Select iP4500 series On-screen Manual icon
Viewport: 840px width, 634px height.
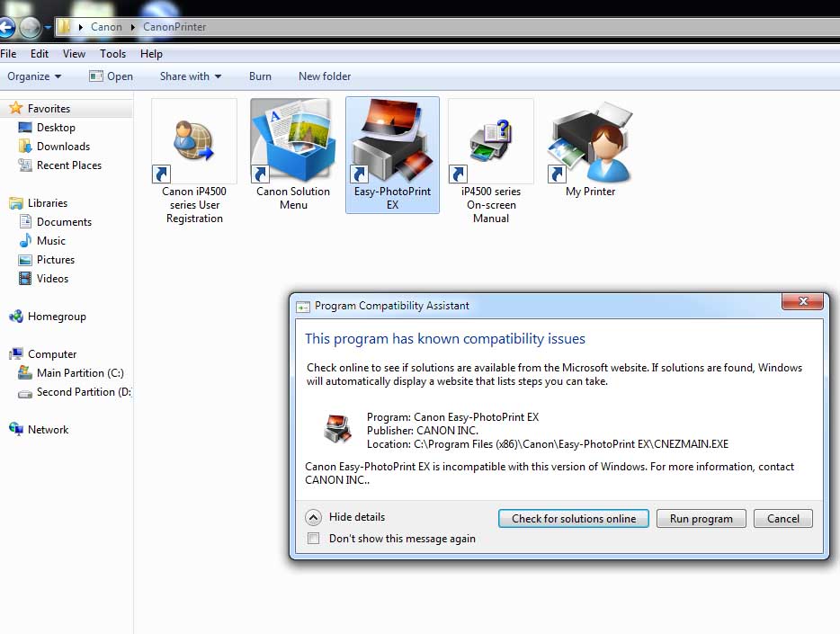[491, 141]
